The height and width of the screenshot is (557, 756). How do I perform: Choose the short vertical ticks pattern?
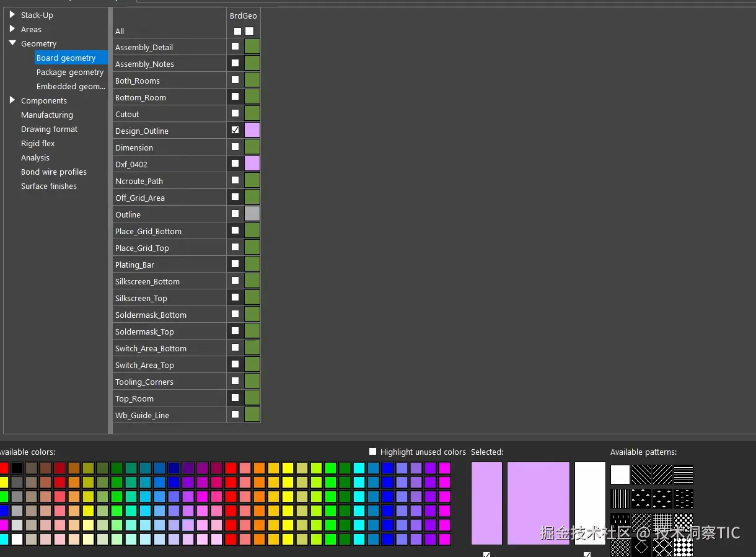pos(620,523)
